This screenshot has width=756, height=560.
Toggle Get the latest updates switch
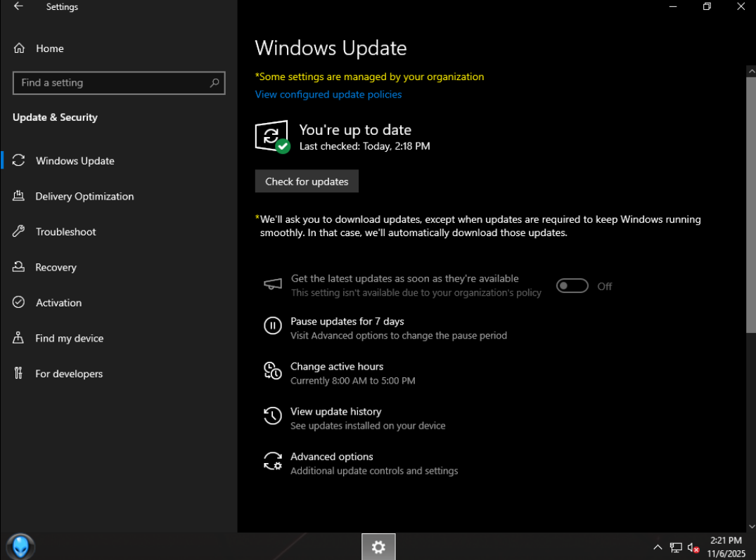[572, 286]
